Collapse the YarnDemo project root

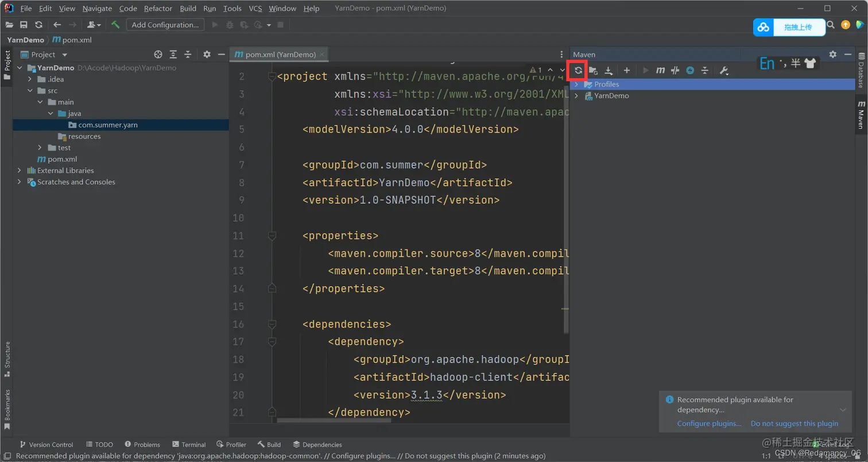point(20,68)
